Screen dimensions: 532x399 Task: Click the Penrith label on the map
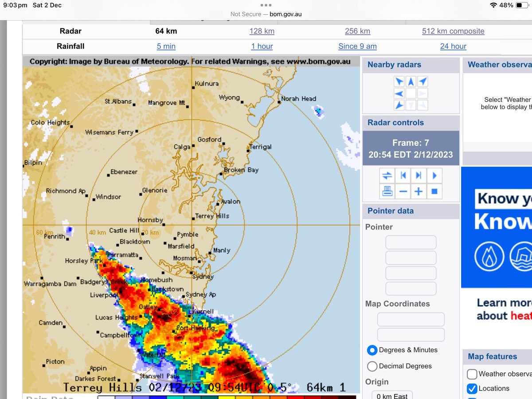[55, 236]
